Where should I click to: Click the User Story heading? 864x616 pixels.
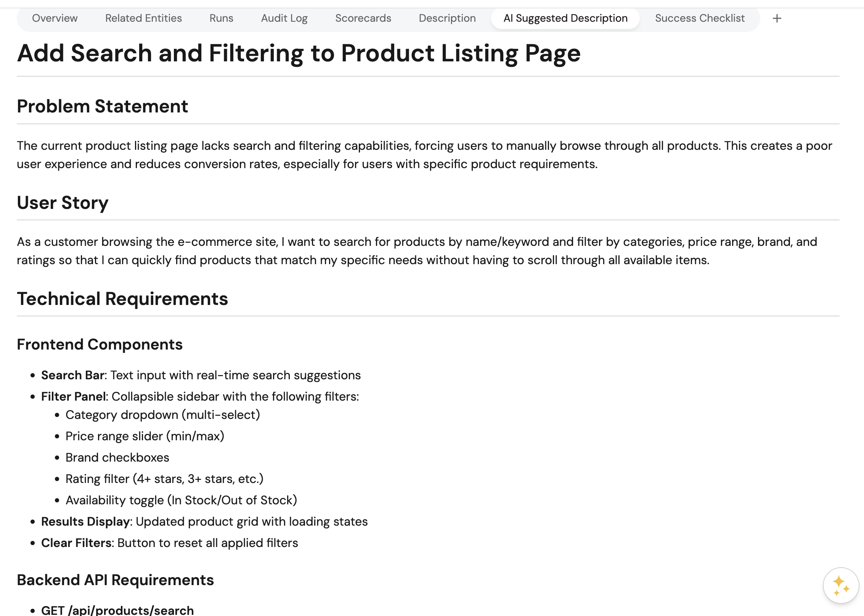(63, 203)
